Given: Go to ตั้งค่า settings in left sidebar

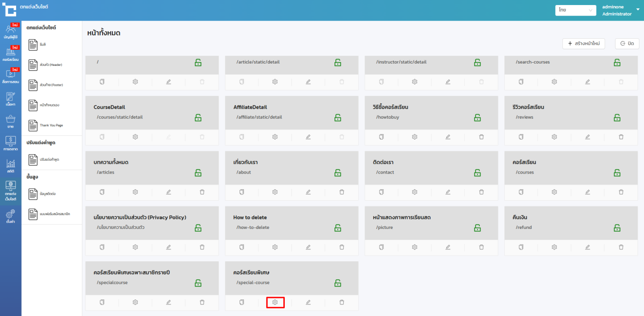Looking at the screenshot, I should [x=11, y=216].
